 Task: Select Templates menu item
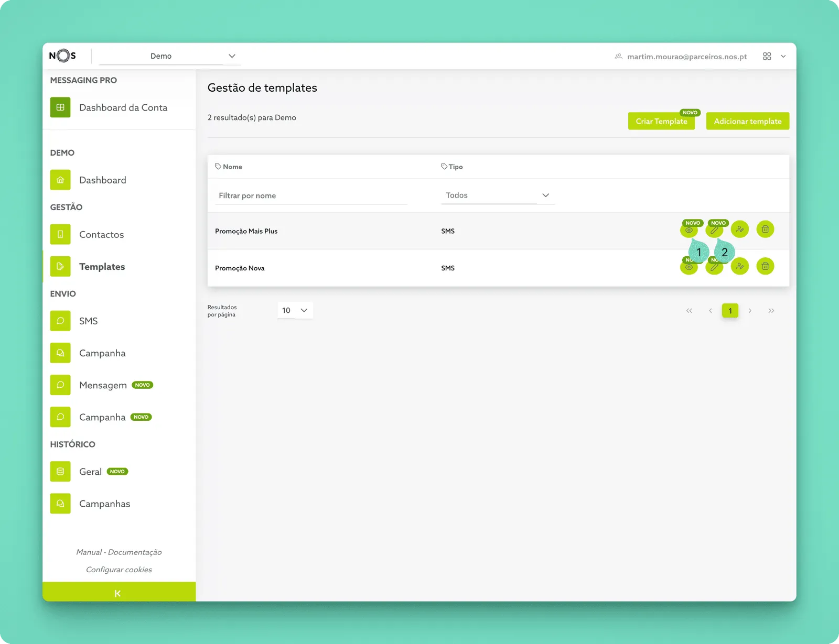click(x=102, y=267)
